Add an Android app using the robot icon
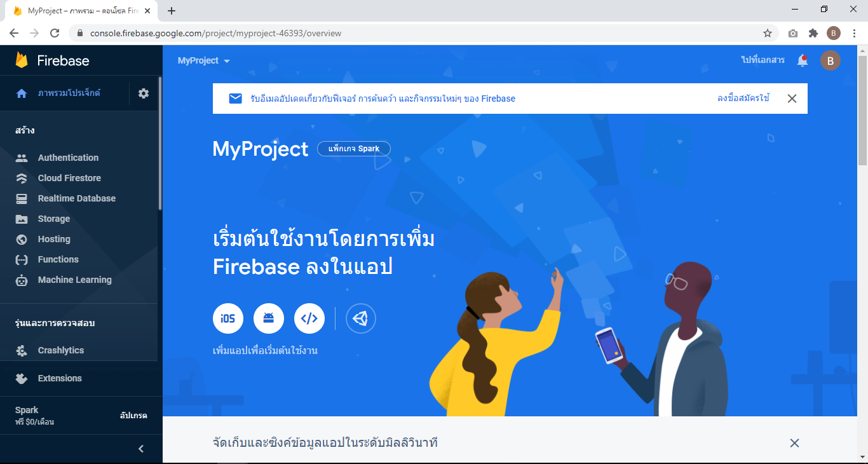 [269, 318]
